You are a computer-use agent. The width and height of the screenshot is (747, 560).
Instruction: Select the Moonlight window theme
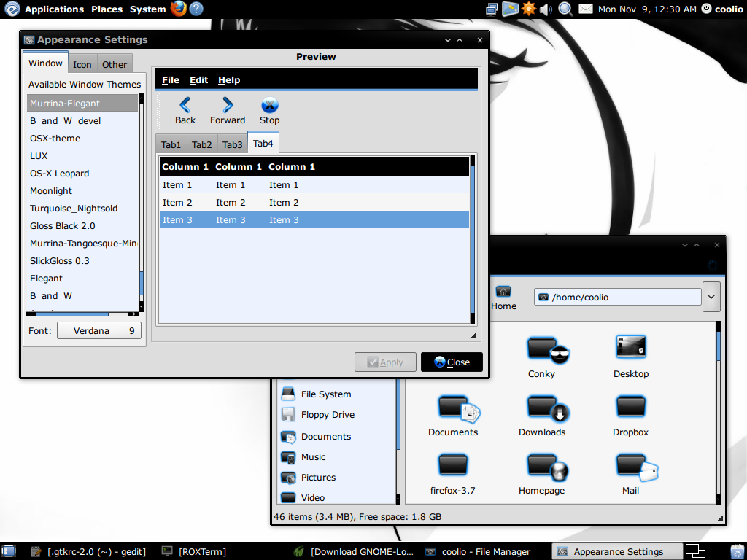pos(83,191)
